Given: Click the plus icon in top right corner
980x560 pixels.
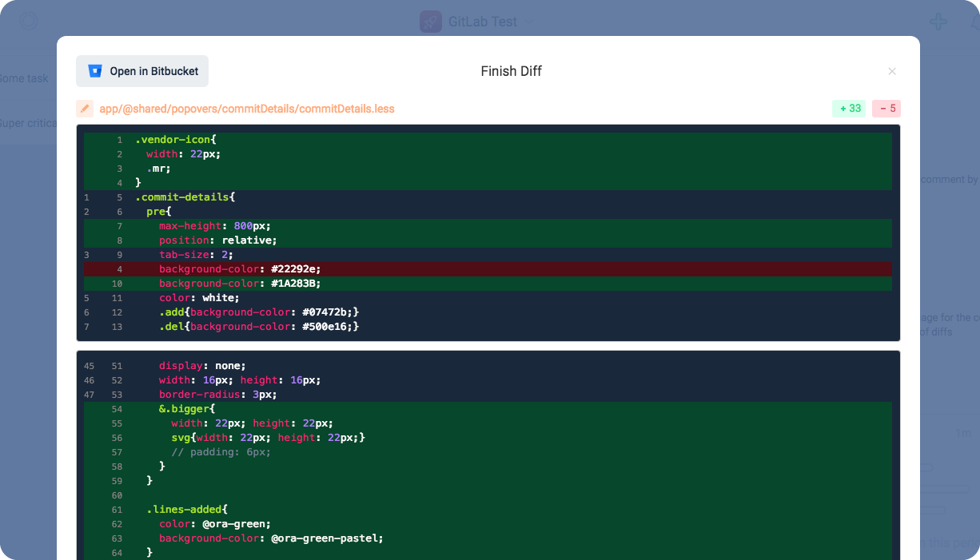Looking at the screenshot, I should [938, 21].
